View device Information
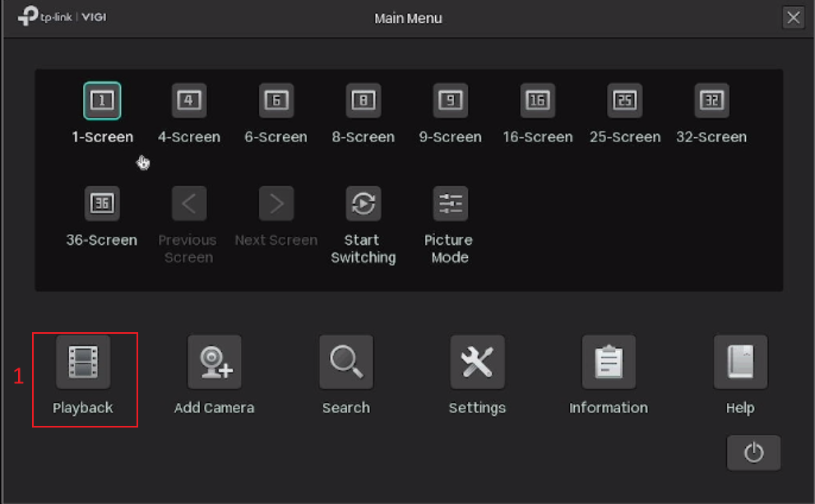 tap(609, 372)
